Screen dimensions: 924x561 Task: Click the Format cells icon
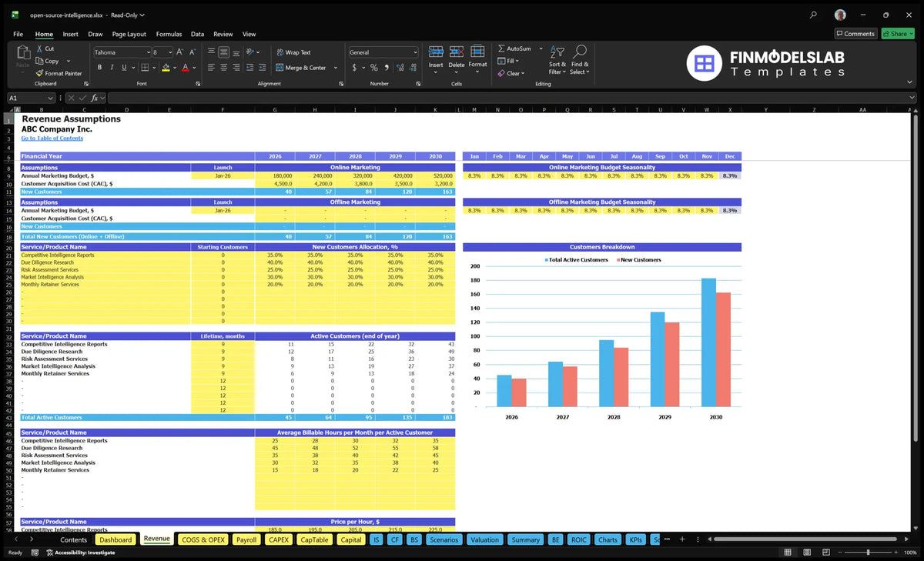tap(477, 52)
